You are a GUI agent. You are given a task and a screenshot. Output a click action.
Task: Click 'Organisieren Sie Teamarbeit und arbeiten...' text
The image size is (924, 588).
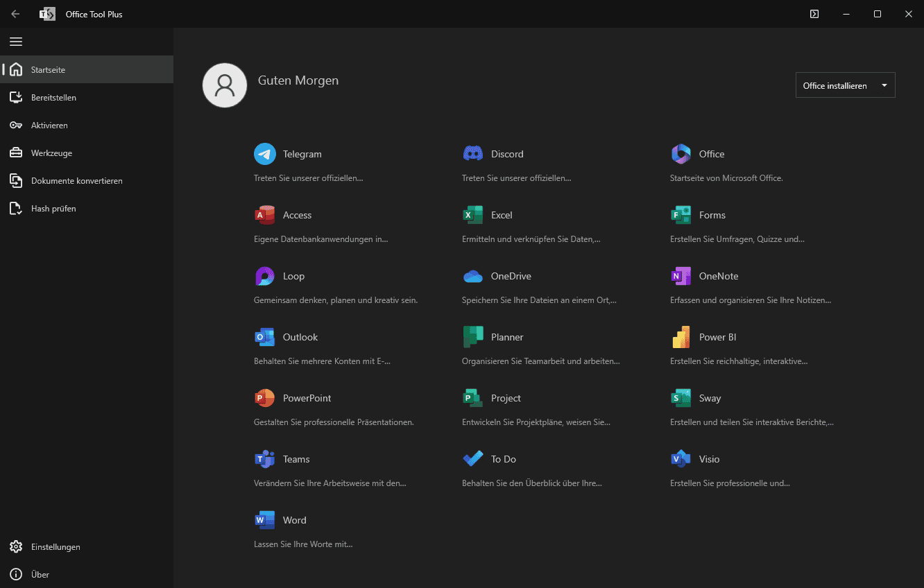tap(541, 361)
